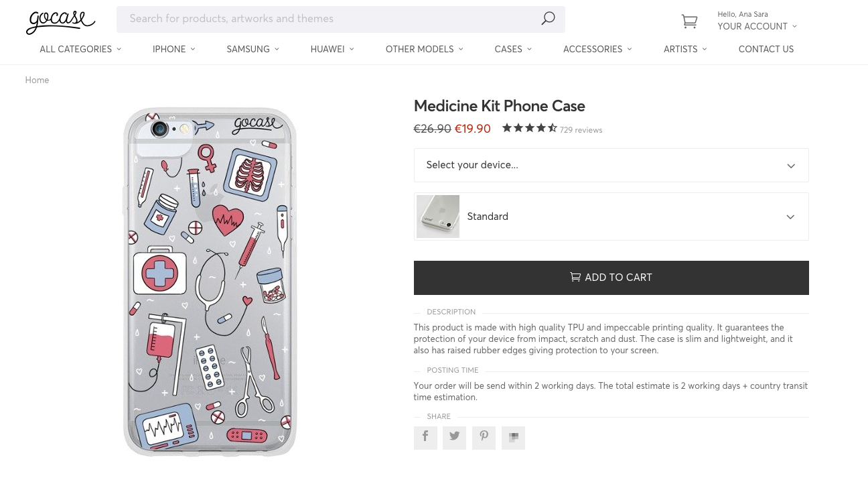Click the 729 reviews link

pos(581,130)
